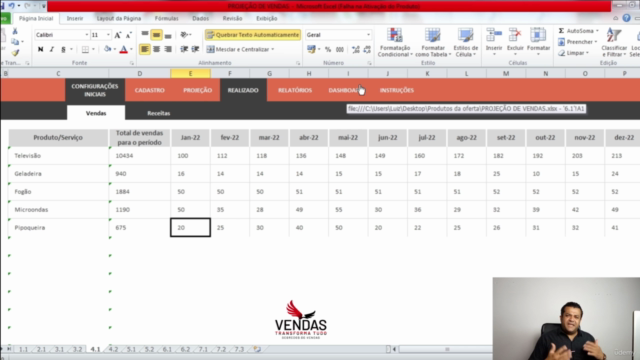Click Inserir cells button

(x=494, y=42)
